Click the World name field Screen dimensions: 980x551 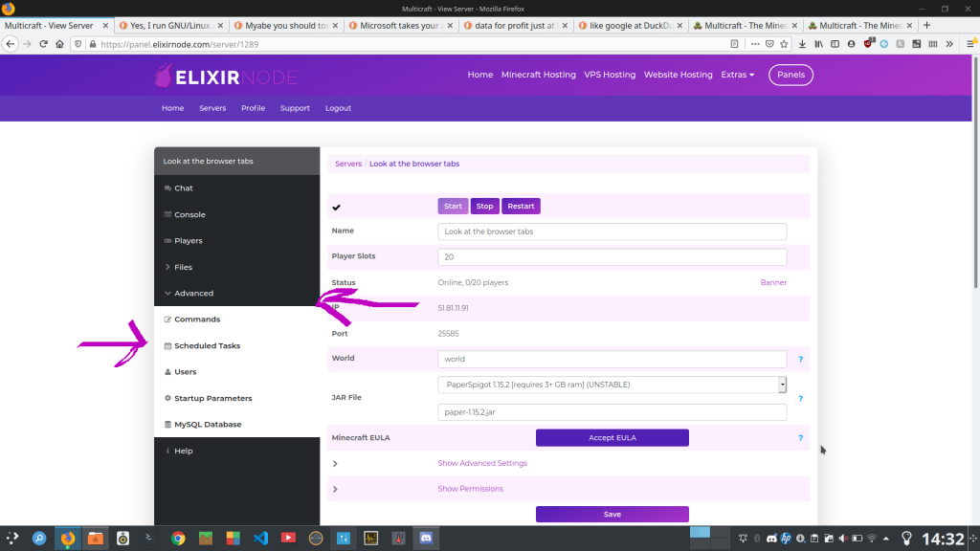tap(612, 360)
